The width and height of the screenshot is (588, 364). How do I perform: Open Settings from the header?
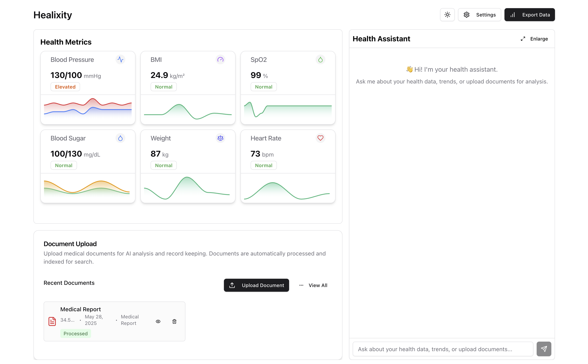coord(479,15)
